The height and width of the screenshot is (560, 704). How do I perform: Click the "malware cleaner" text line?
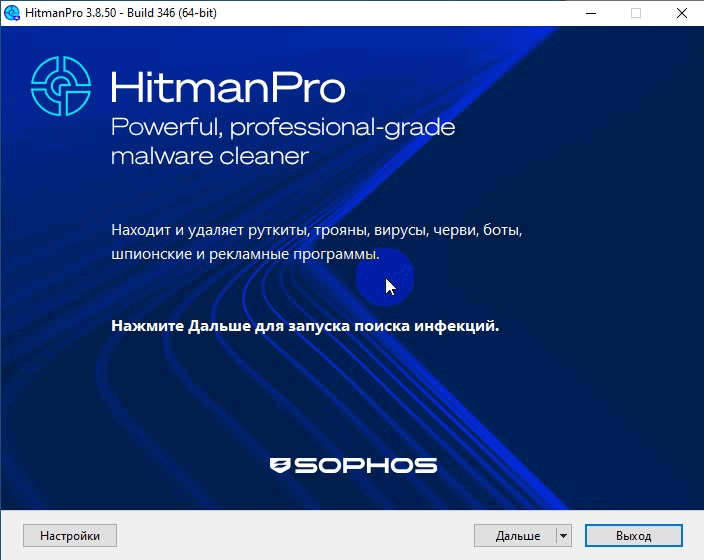(x=210, y=157)
